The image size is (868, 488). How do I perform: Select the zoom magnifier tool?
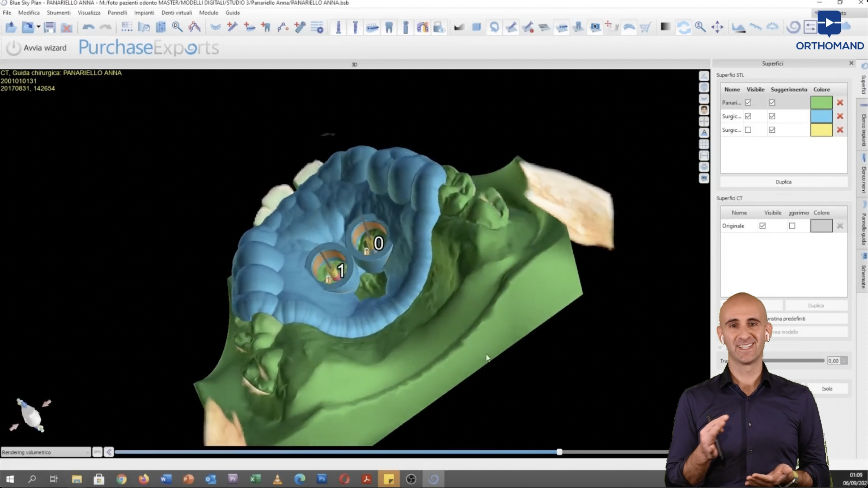click(700, 27)
